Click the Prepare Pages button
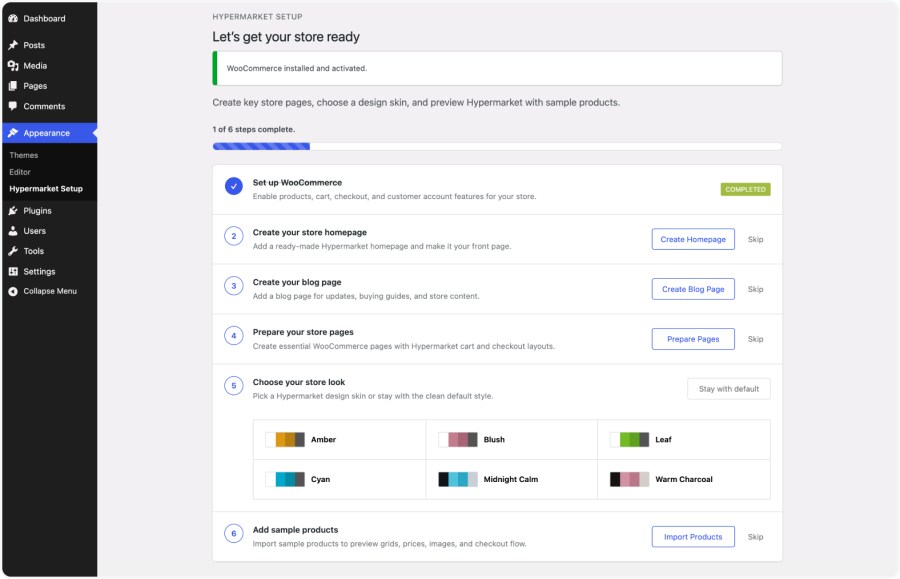 pos(693,339)
